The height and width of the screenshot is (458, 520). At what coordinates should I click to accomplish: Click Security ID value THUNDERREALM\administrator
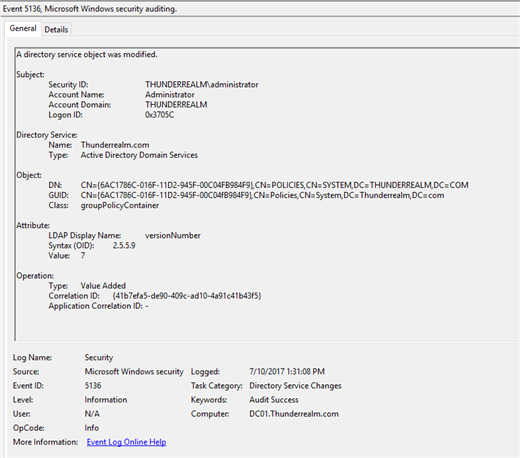click(202, 85)
